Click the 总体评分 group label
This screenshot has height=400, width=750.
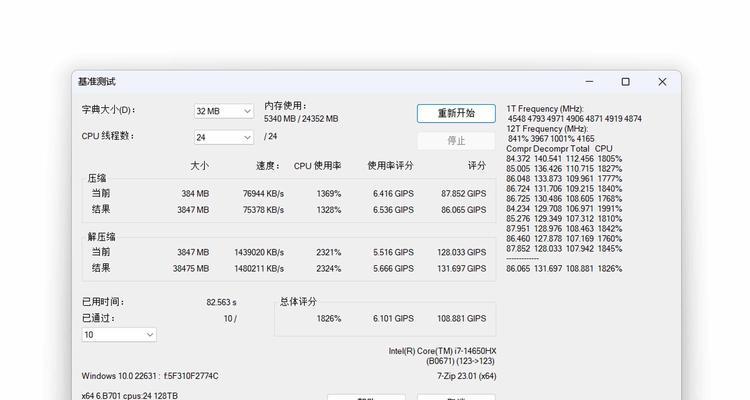coord(298,301)
